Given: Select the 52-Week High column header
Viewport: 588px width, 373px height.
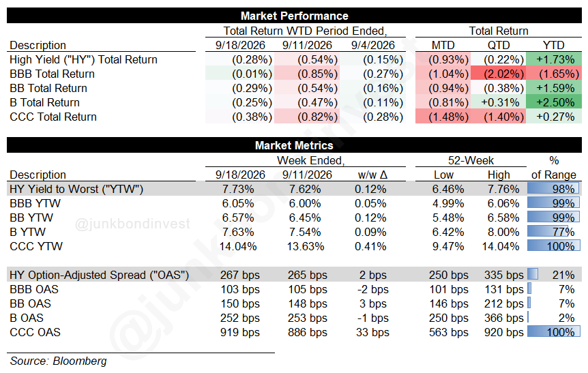Looking at the screenshot, I should pyautogui.click(x=499, y=175).
